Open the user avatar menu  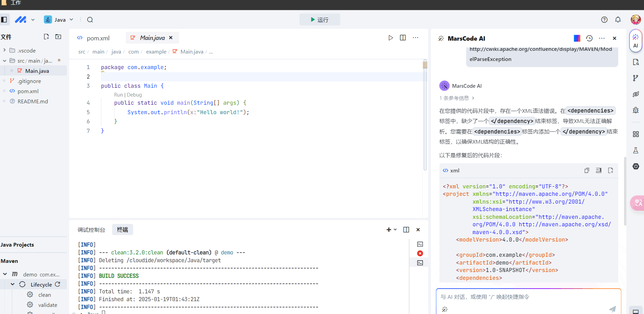coord(636,20)
